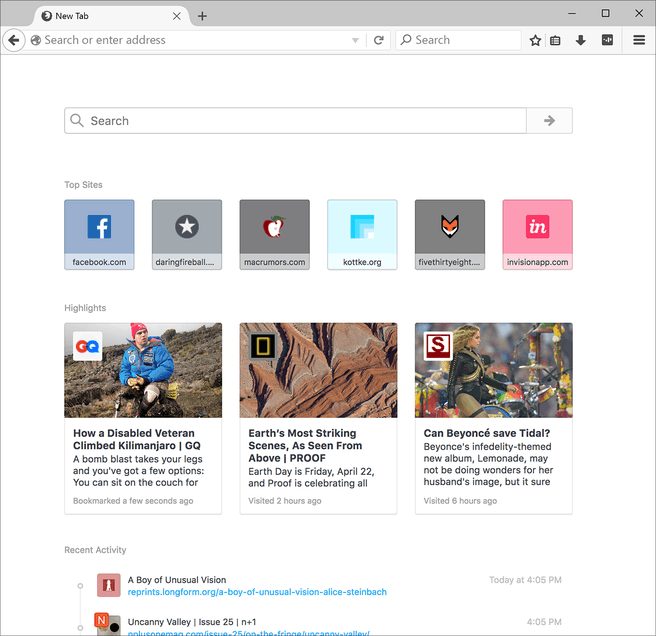Expand the address bar history dropdown
Screen dimensions: 656x636
tap(355, 41)
